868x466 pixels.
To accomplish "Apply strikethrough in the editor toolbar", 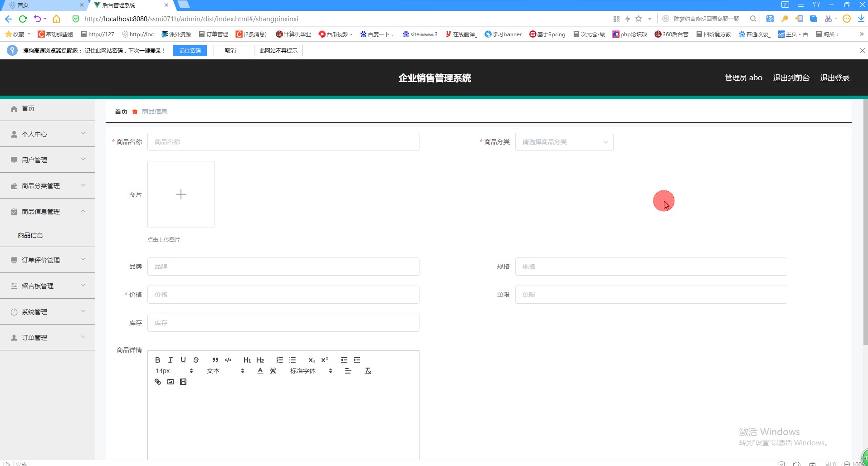I will point(195,360).
